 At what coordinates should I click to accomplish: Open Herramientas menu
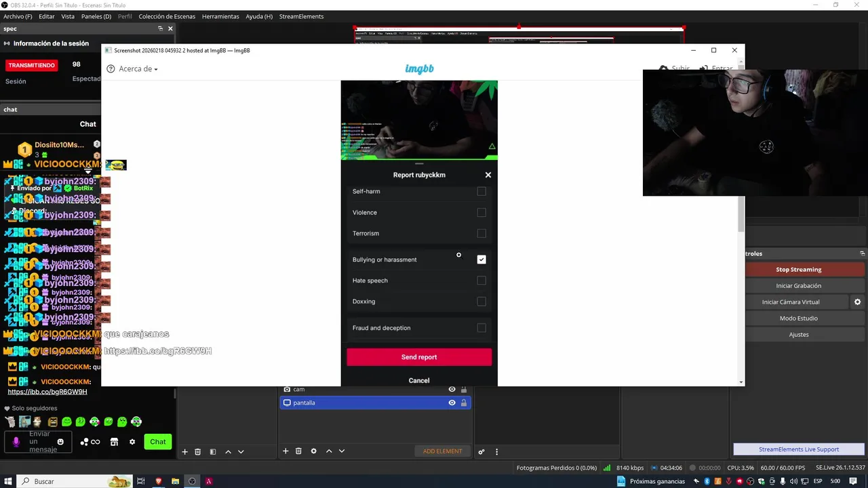click(220, 16)
